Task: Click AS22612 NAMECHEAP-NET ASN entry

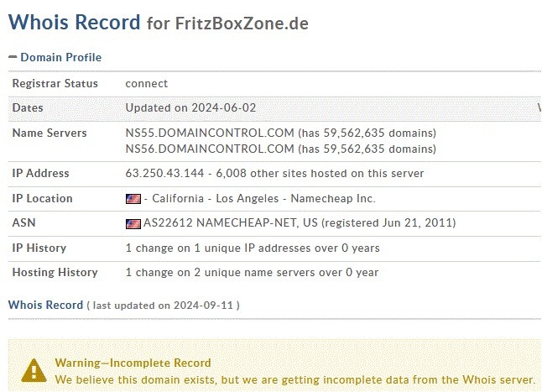Action: coord(230,222)
